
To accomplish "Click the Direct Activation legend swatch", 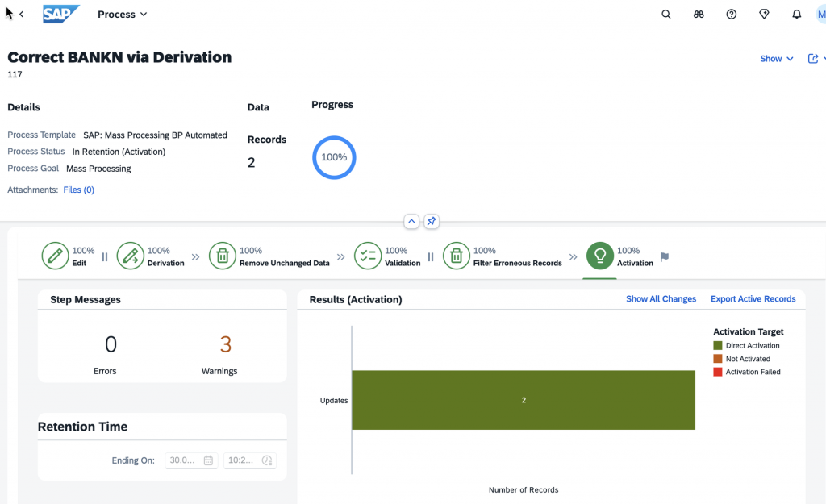I will [717, 345].
